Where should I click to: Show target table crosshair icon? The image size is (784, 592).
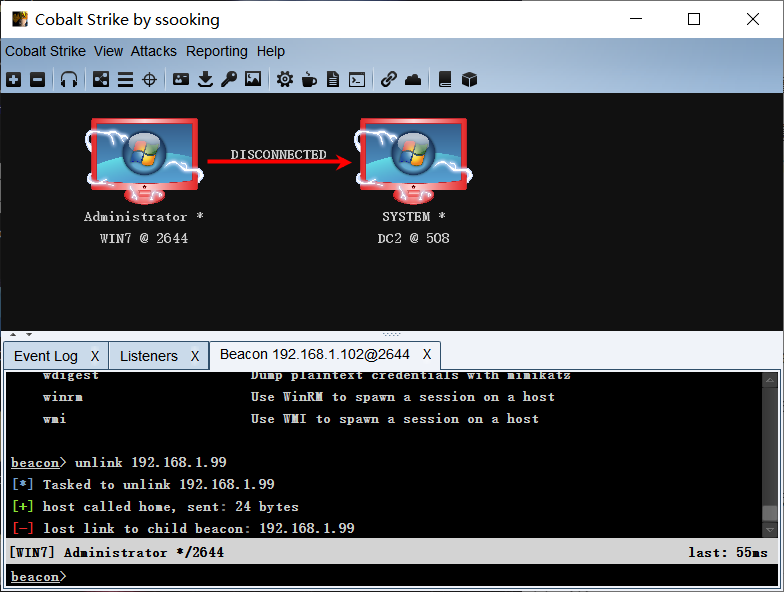pyautogui.click(x=150, y=80)
